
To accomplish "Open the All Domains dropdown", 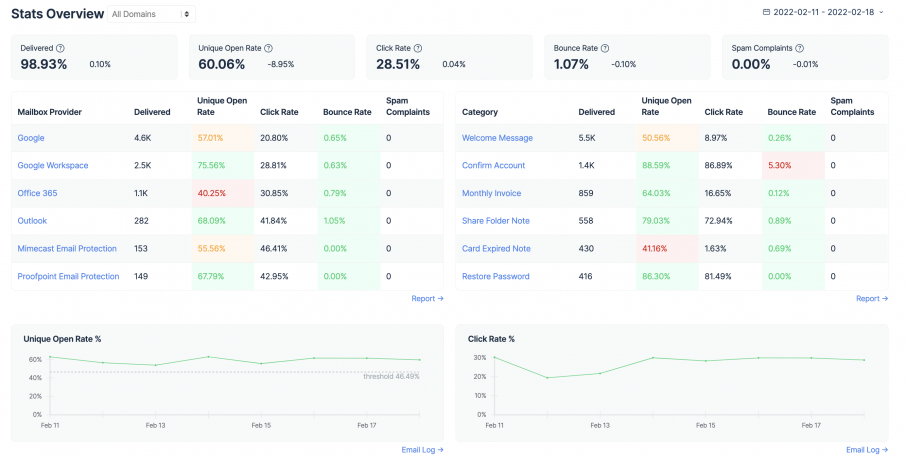I will (153, 14).
